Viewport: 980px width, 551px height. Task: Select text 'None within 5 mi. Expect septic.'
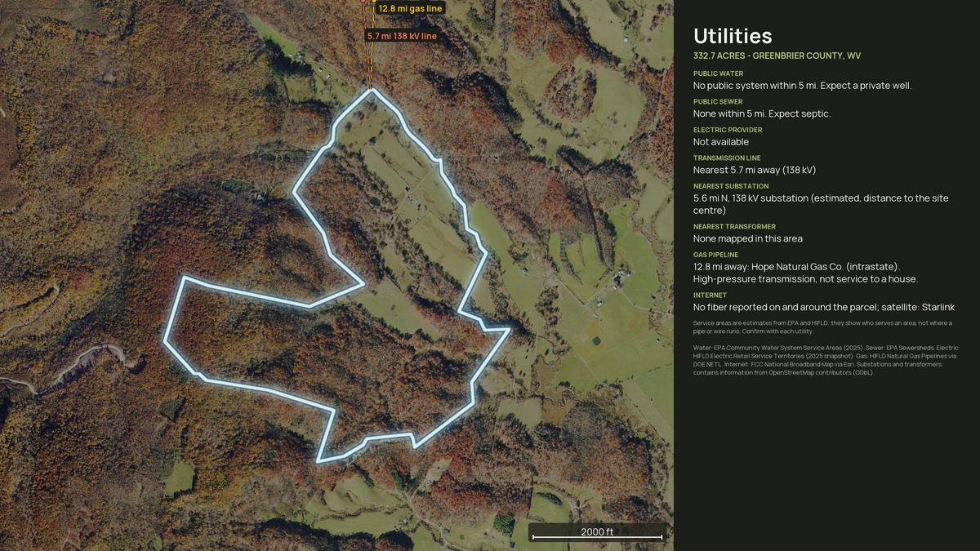coord(762,113)
